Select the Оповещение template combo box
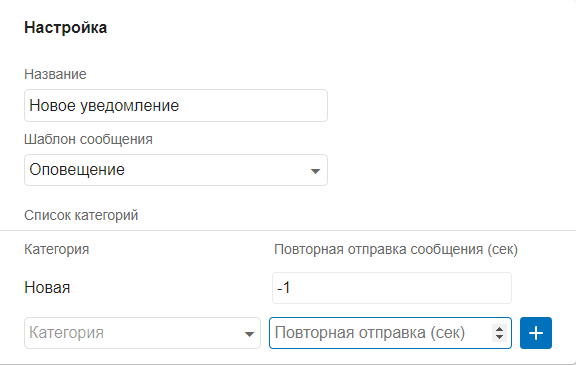The width and height of the screenshot is (576, 365). click(x=176, y=170)
